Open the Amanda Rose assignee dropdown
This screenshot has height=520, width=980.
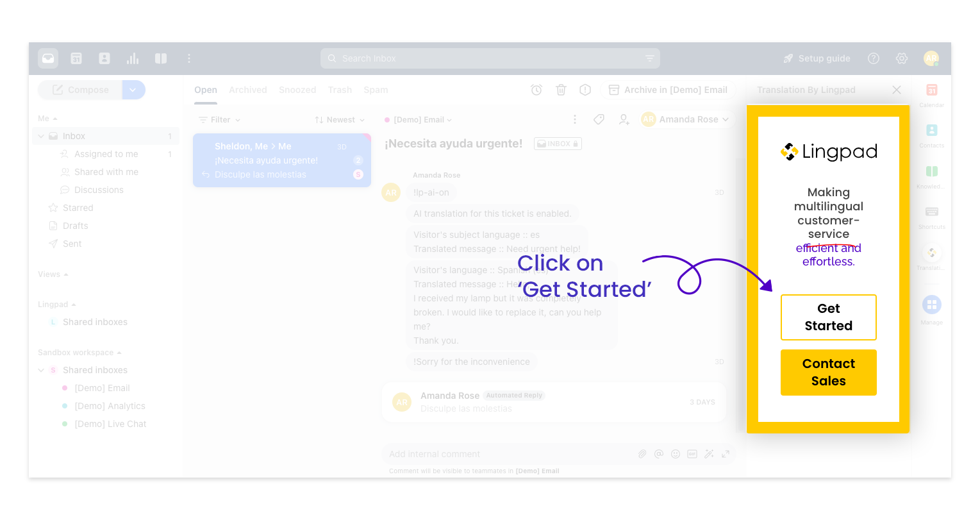tap(685, 119)
